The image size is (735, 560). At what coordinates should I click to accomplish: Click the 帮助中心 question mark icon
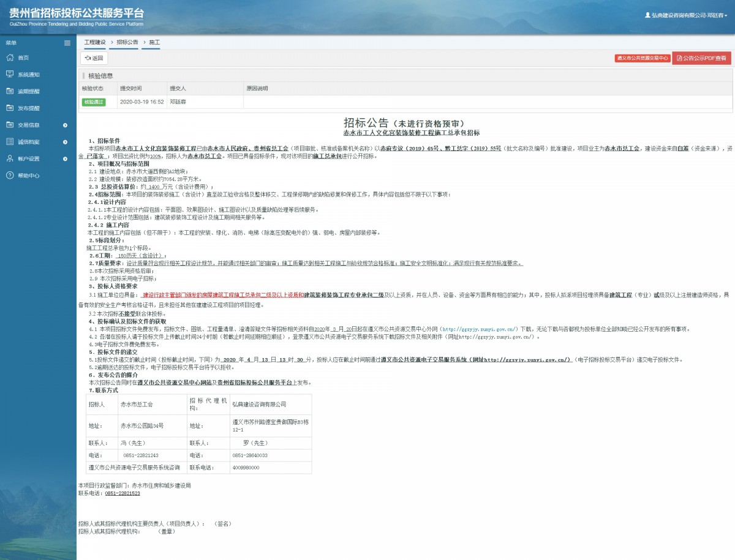(x=10, y=176)
